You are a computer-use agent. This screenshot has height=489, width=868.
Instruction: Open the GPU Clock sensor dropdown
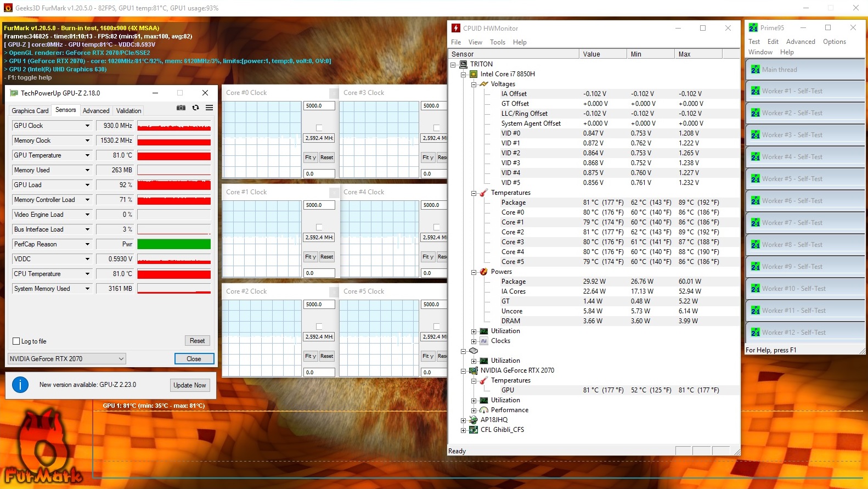point(87,126)
